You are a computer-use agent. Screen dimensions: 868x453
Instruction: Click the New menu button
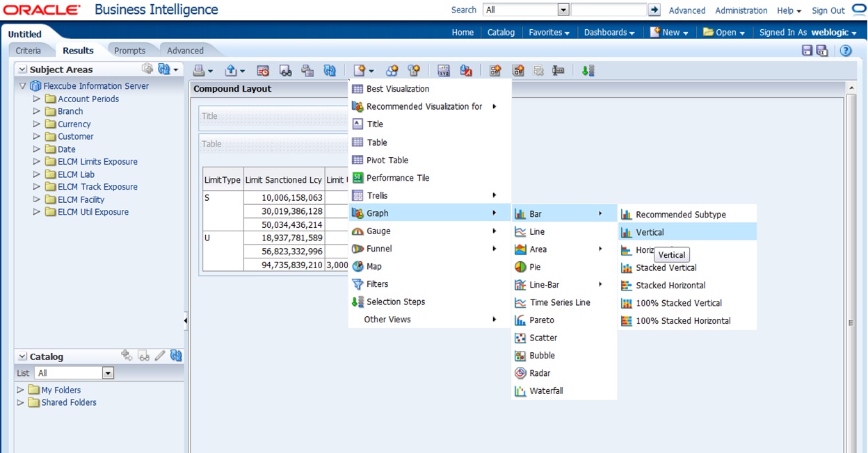669,32
